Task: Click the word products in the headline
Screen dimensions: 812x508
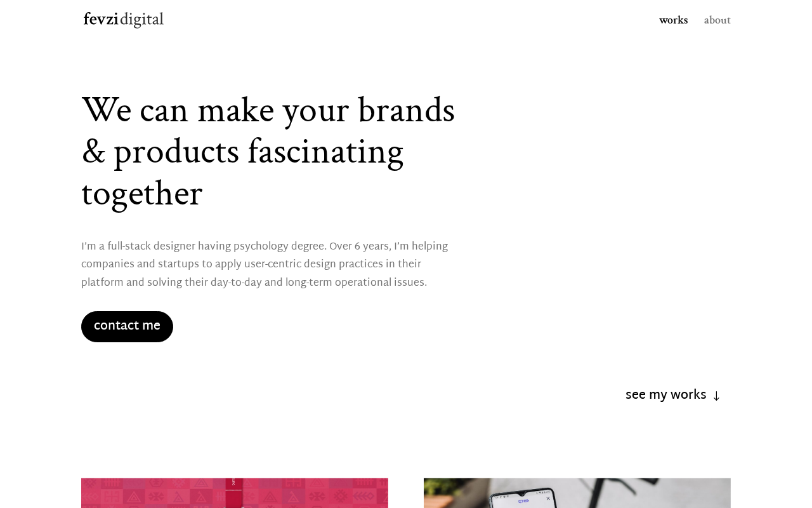Action: pos(176,153)
